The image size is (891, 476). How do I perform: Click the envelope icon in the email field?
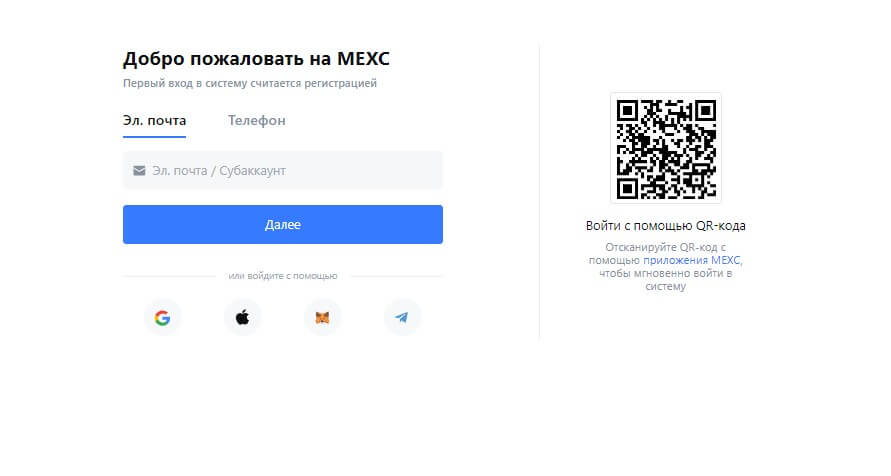point(139,170)
